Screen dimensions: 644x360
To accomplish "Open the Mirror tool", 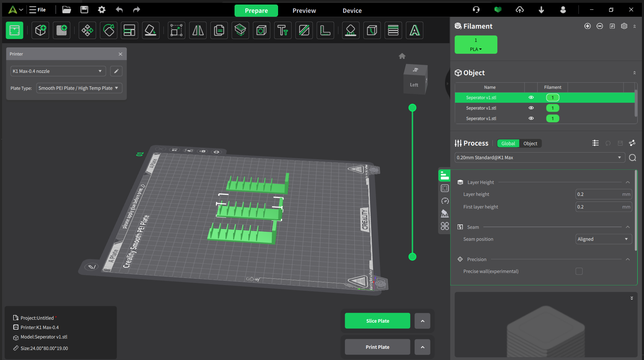I will tap(198, 31).
